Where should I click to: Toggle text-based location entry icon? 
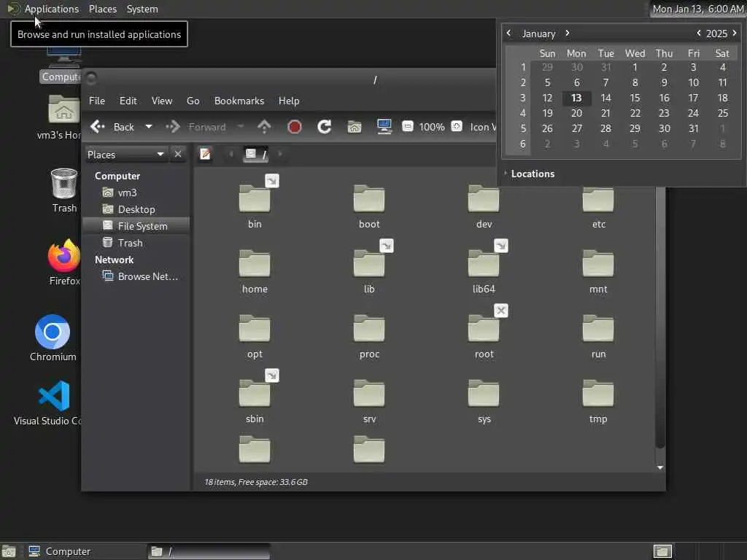click(205, 155)
